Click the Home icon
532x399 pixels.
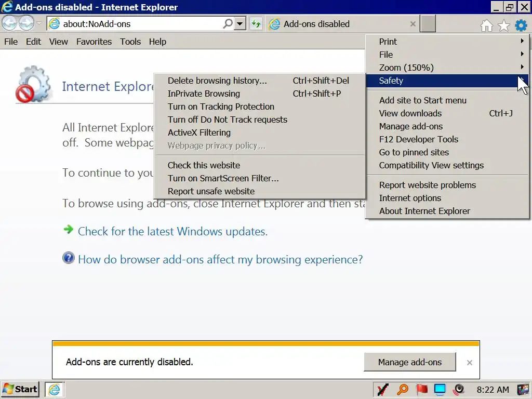pos(486,25)
